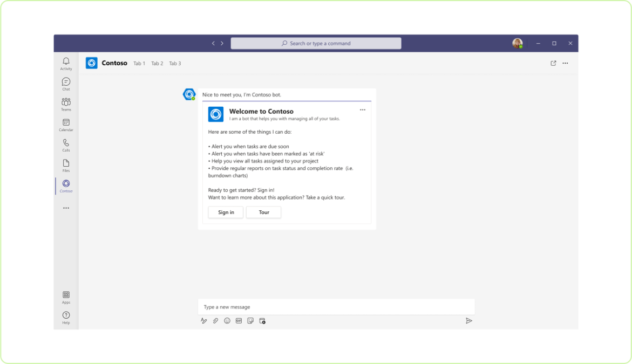Open the Apps store icon
Screen dimensions: 632x364
click(x=66, y=298)
